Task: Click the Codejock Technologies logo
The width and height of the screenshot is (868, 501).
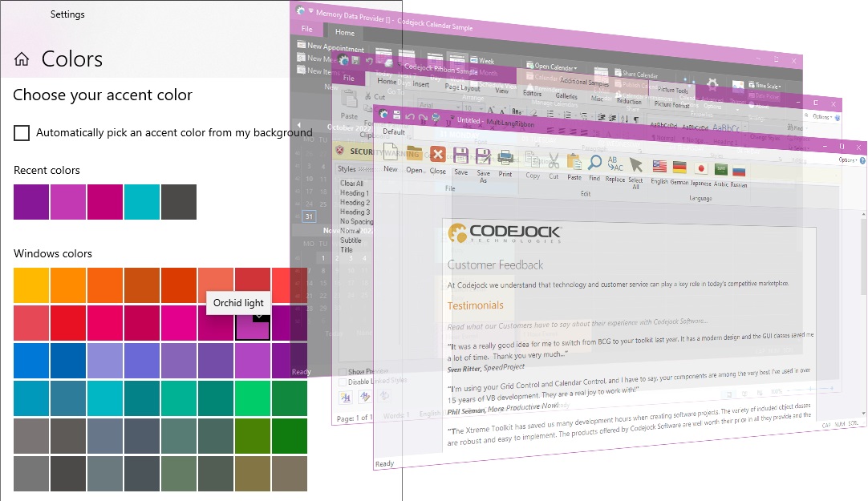Action: 505,233
